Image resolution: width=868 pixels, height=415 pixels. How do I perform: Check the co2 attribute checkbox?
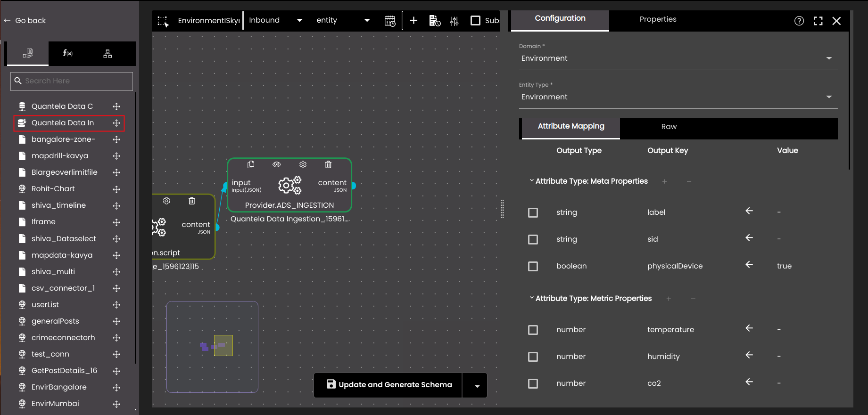(x=533, y=383)
